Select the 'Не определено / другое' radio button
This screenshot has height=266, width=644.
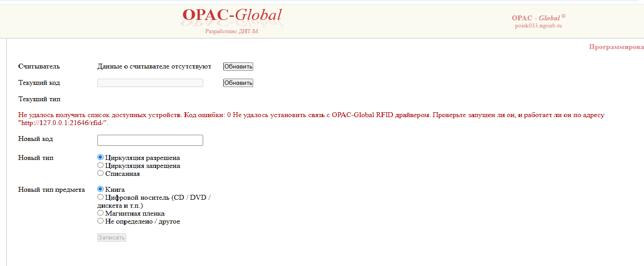(x=100, y=221)
